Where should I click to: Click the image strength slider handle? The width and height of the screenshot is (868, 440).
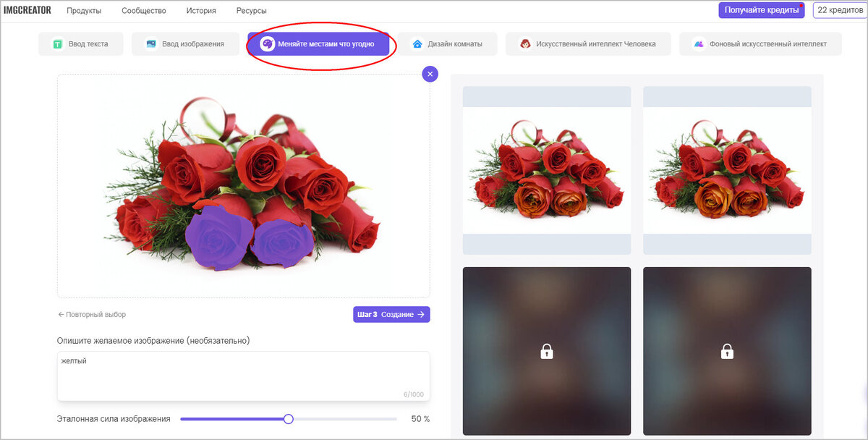[x=289, y=419]
